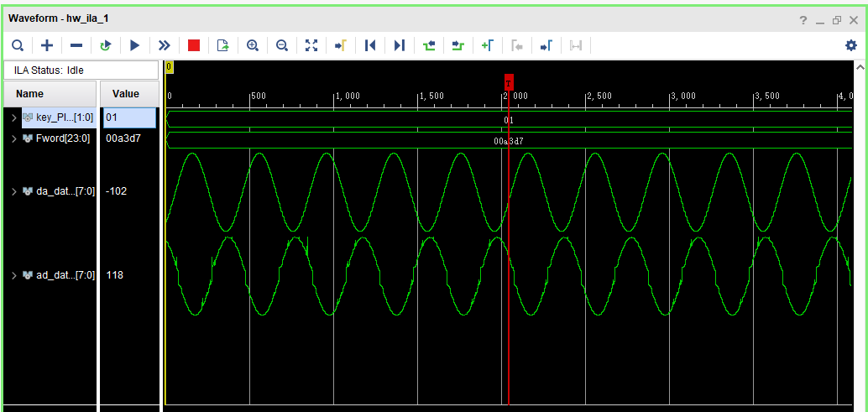Image resolution: width=868 pixels, height=412 pixels.
Task: Open help with the question mark icon
Action: (x=803, y=20)
